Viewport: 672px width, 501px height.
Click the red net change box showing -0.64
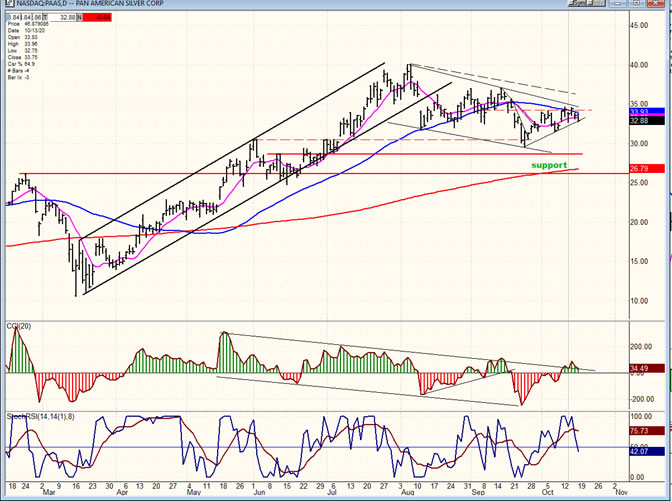(x=97, y=18)
